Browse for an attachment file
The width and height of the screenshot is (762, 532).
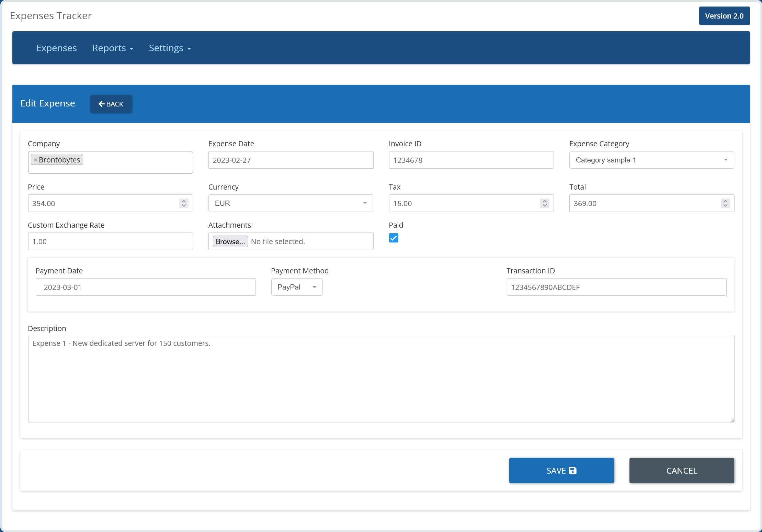230,241
